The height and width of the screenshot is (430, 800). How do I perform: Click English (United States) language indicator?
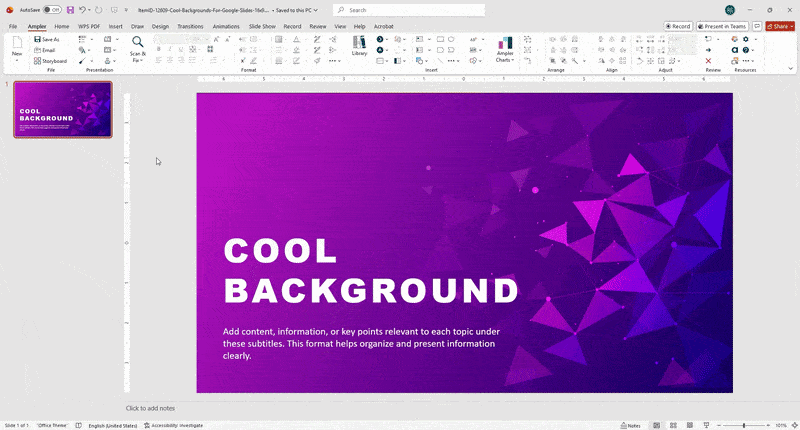tap(113, 425)
